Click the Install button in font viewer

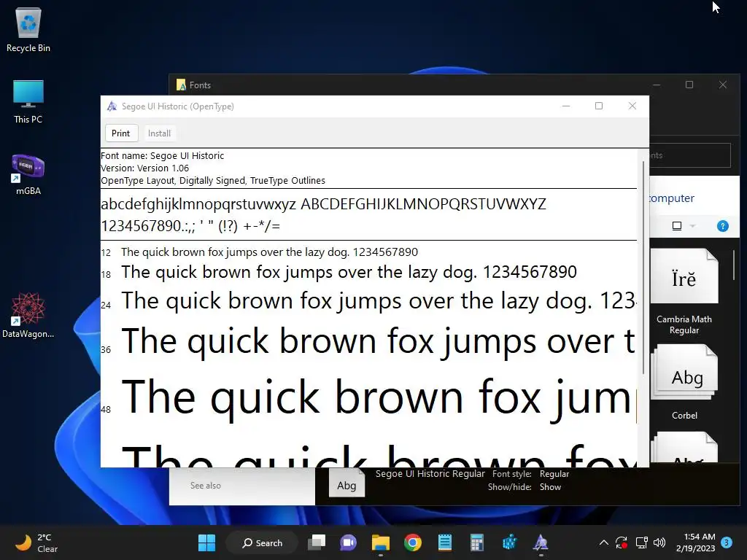tap(159, 133)
